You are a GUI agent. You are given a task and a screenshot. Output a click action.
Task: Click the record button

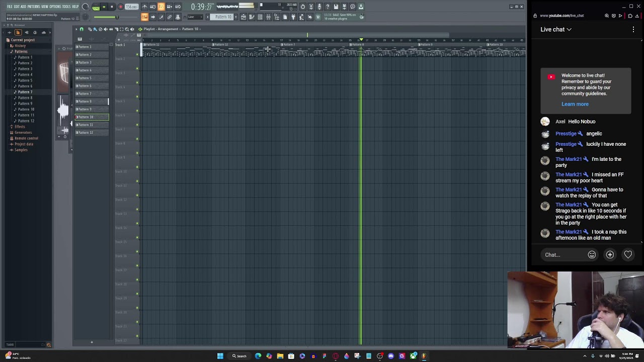point(120,7)
